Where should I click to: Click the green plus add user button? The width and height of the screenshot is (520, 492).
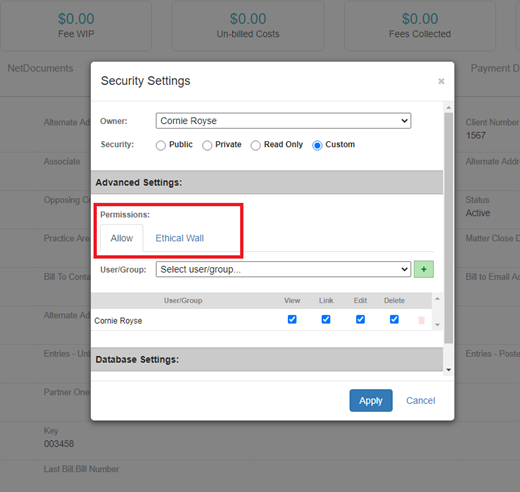coord(424,269)
